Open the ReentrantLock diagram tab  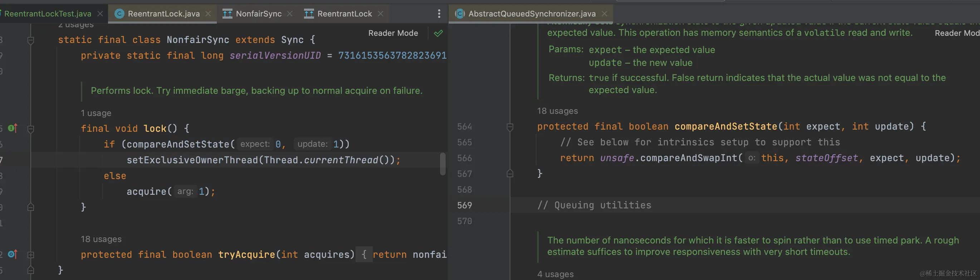(344, 14)
